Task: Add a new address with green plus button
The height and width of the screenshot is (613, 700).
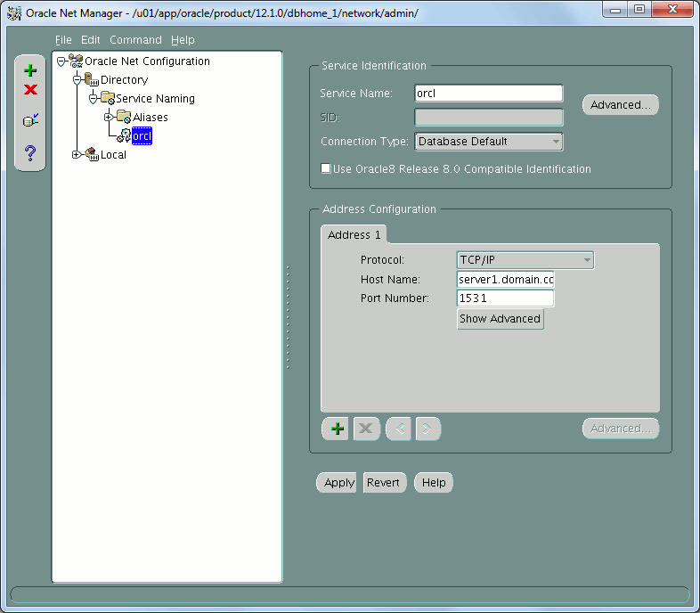Action: pyautogui.click(x=335, y=429)
